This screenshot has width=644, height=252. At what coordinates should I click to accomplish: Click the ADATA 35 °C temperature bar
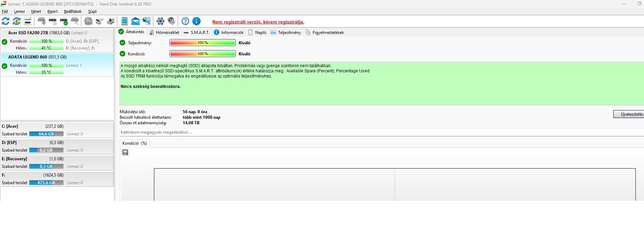pos(46,72)
